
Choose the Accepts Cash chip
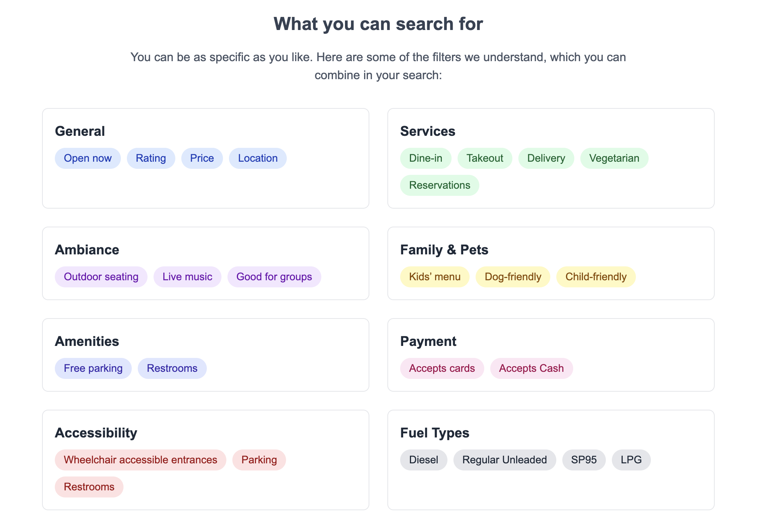[531, 368]
